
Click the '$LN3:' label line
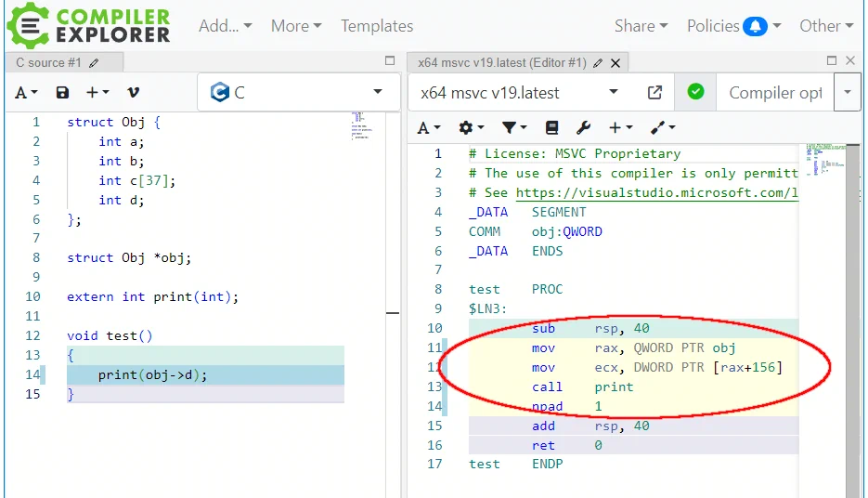pos(487,308)
